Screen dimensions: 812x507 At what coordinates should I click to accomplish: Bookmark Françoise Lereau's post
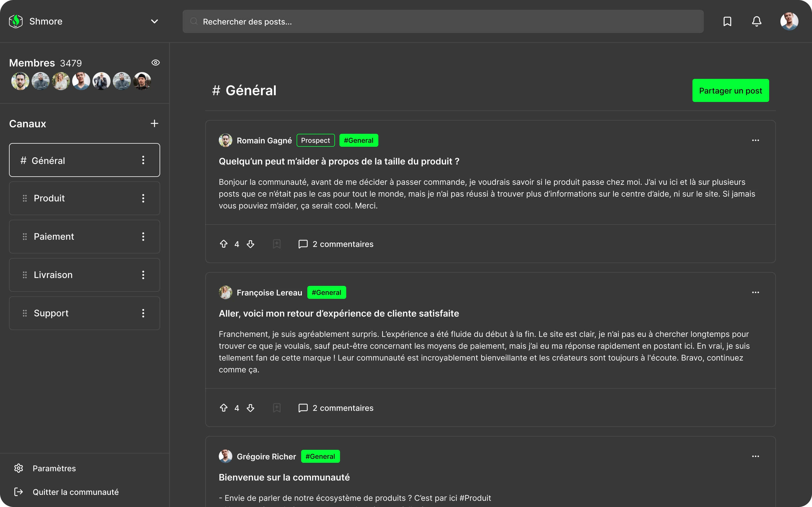[277, 408]
